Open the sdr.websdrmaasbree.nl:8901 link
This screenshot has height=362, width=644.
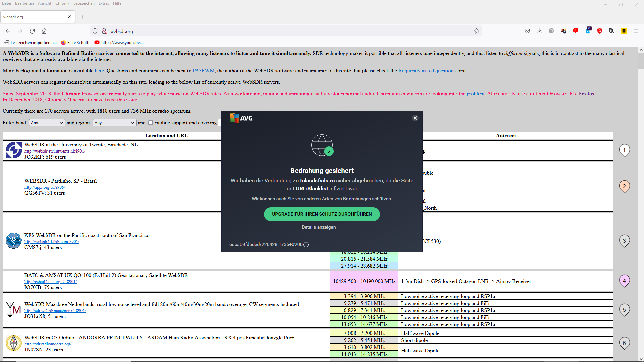(55, 311)
